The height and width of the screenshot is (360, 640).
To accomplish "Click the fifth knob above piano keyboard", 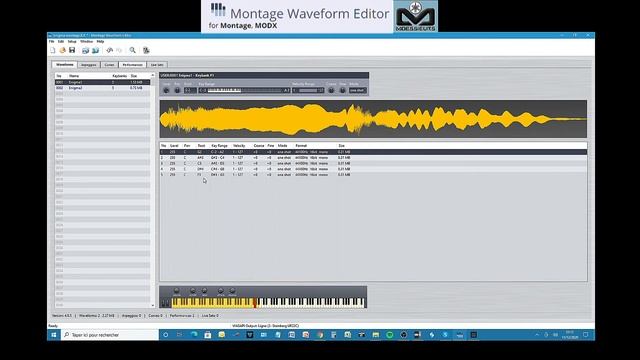I will (232, 291).
